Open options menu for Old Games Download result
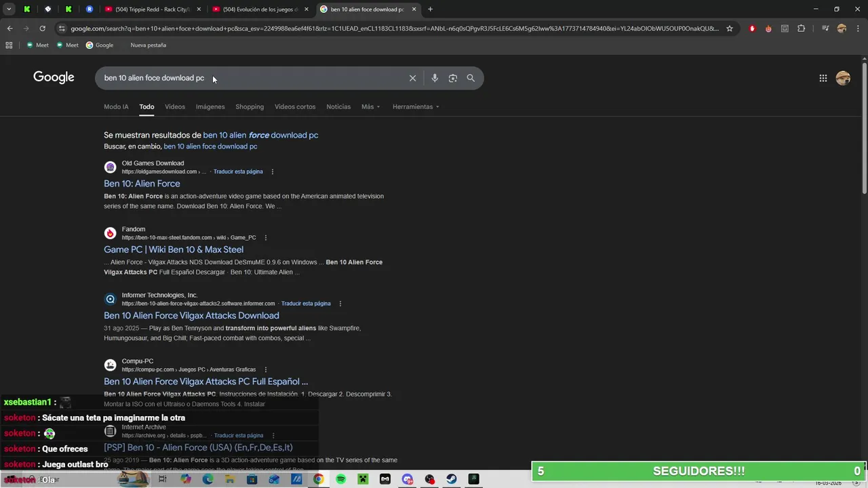The image size is (868, 488). click(273, 171)
